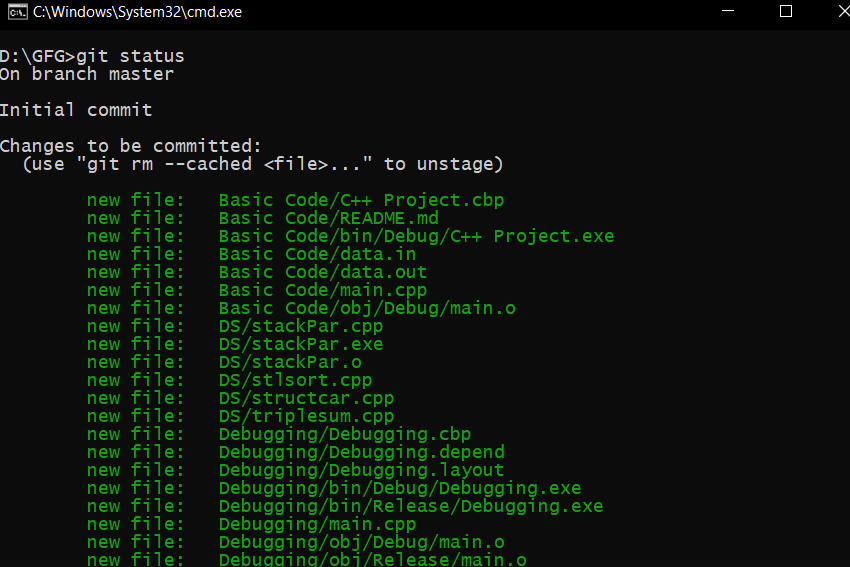Click the Basic Code/data.out file line
This screenshot has height=567, width=850.
coord(322,272)
